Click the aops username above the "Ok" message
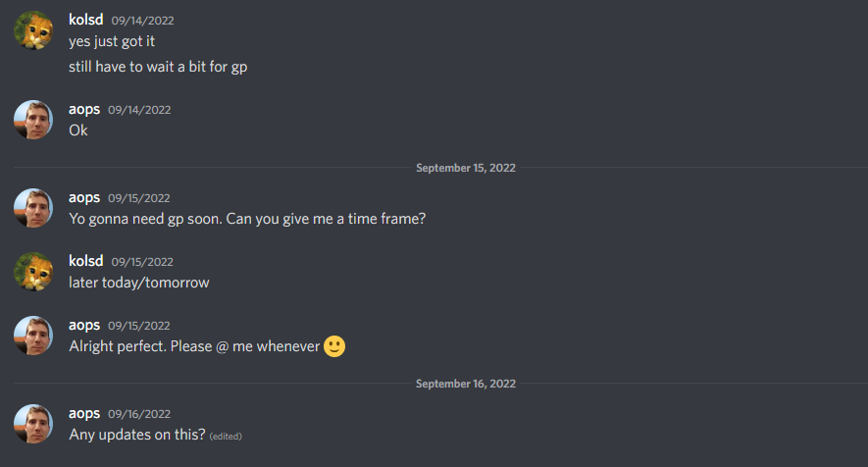Screen dimensions: 868x467 coord(84,109)
